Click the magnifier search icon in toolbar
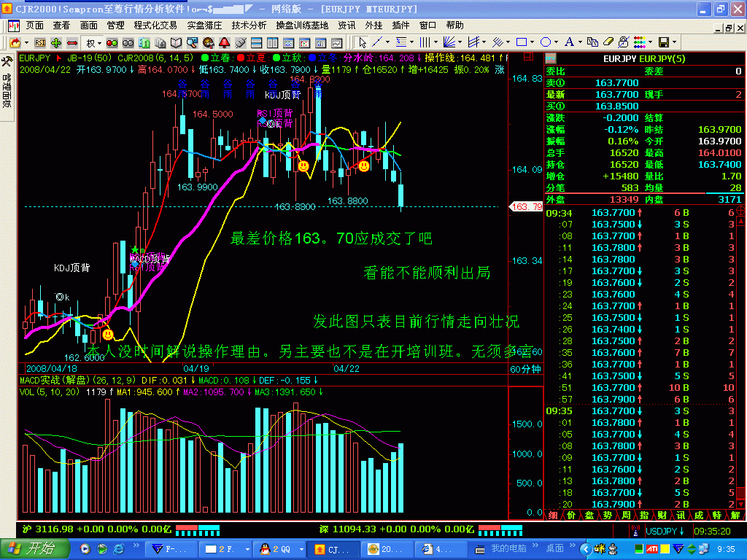The height and width of the screenshot is (560, 747). click(x=192, y=43)
